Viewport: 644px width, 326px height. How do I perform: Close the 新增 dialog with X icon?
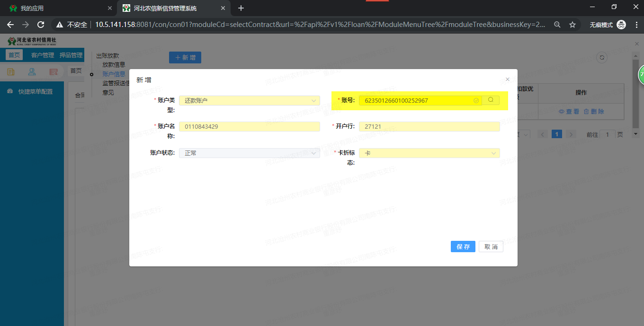tap(508, 79)
